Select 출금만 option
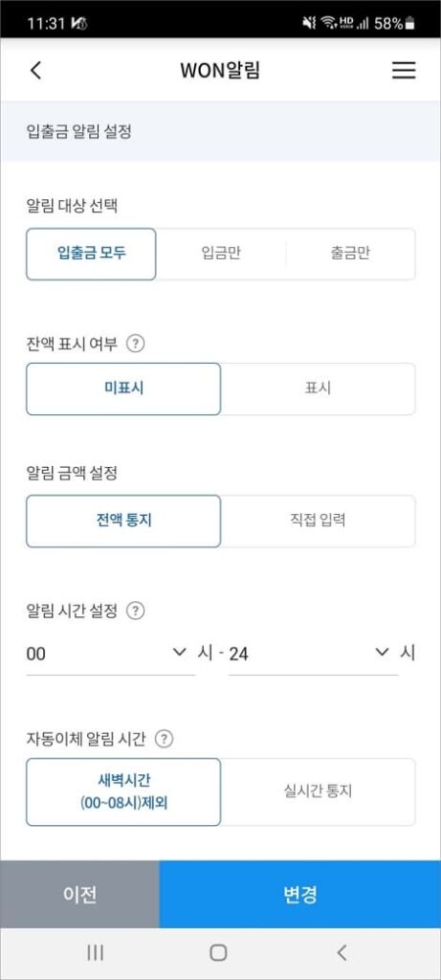 click(350, 254)
